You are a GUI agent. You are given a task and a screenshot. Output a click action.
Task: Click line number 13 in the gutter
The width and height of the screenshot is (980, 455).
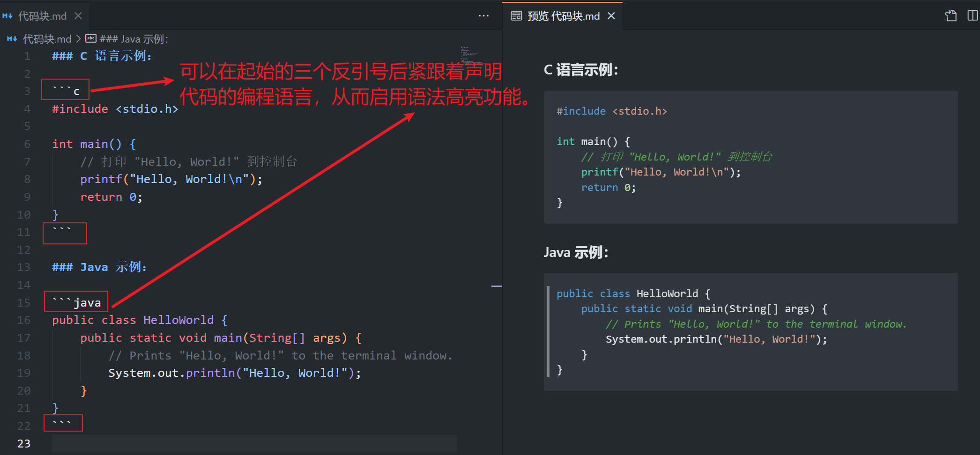pyautogui.click(x=24, y=267)
